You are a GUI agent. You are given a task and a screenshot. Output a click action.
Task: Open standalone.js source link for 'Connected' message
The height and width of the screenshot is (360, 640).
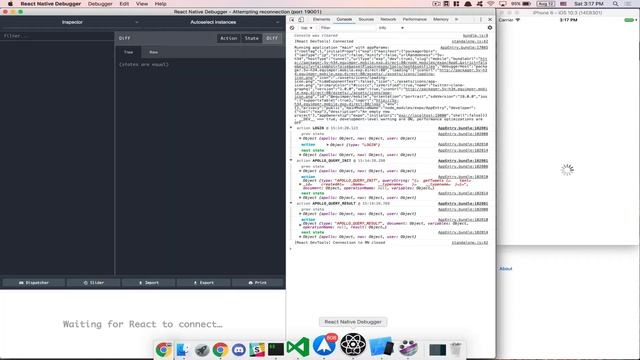pyautogui.click(x=469, y=41)
